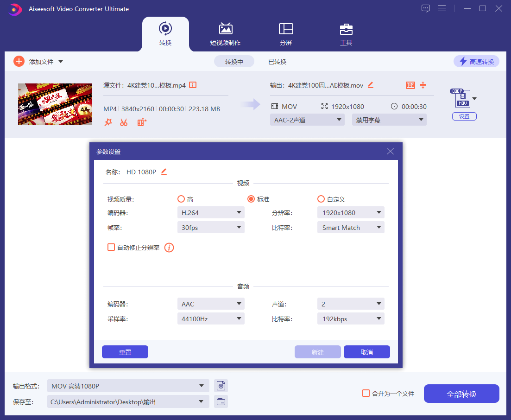This screenshot has height=420, width=511.
Task: Expand the 添加文件 dropdown arrow
Action: [x=61, y=62]
